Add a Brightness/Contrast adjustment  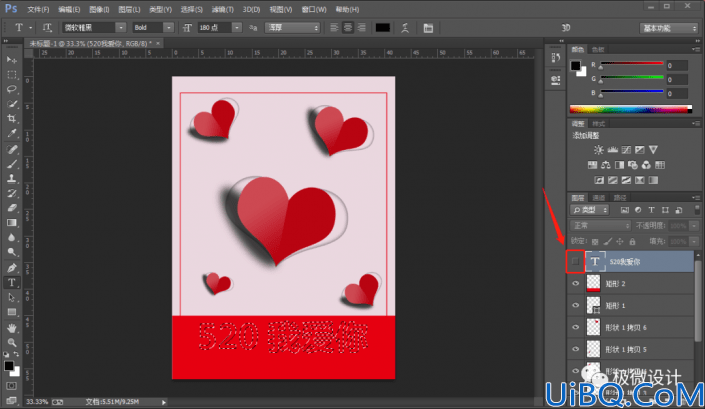(x=598, y=150)
